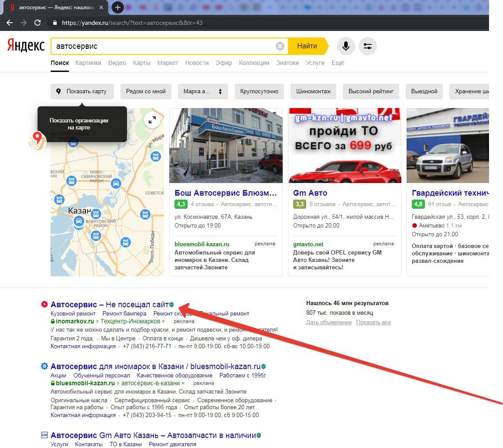Enable the Круглосуточно filter
Image resolution: width=503 pixels, height=448 pixels.
[259, 92]
